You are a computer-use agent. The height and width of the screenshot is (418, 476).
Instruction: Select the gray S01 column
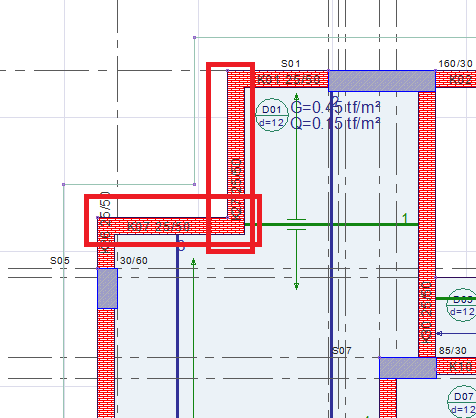[382, 81]
